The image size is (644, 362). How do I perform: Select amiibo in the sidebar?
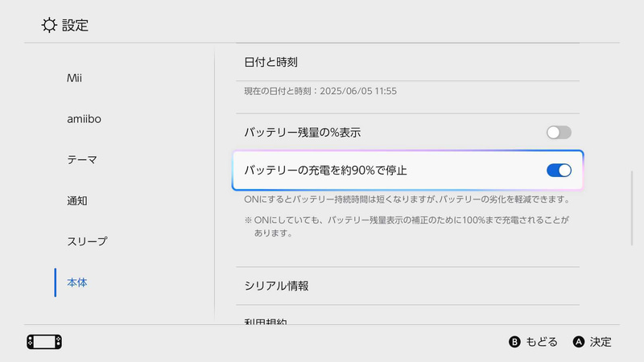(84, 119)
